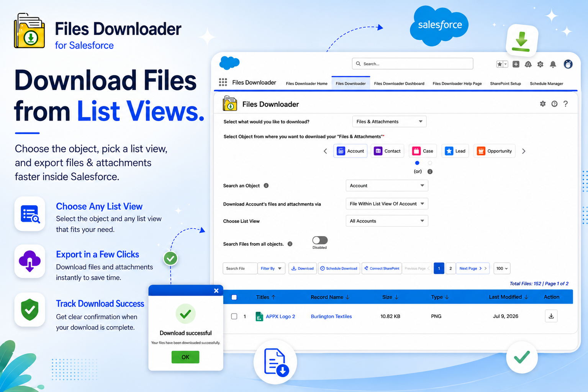The height and width of the screenshot is (392, 588).
Task: Open Files Downloader panel settings gear
Action: [543, 104]
